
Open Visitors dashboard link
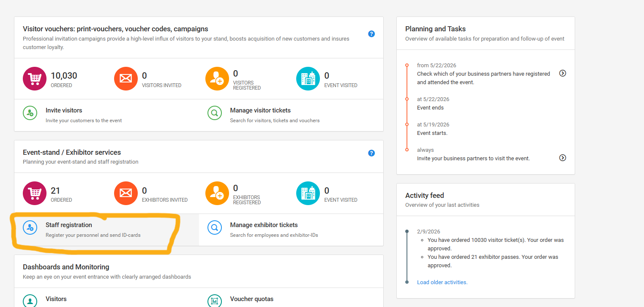56,299
